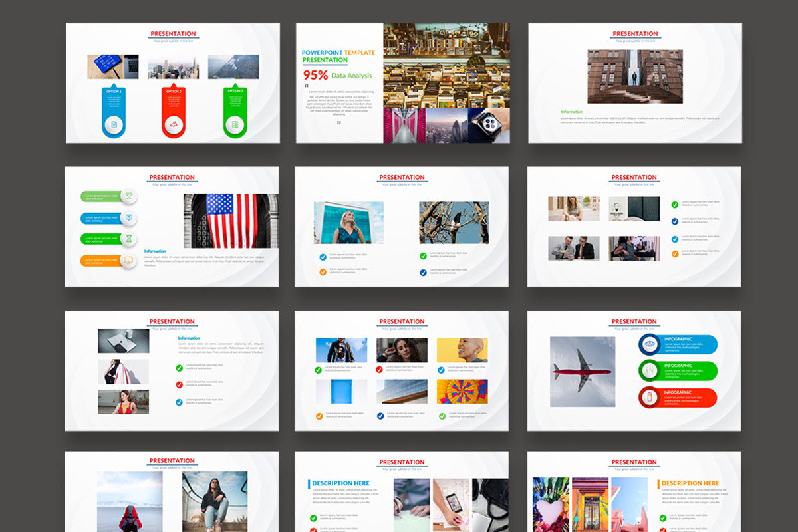Click the closing quotation mark below the quote paragraph

[338, 122]
